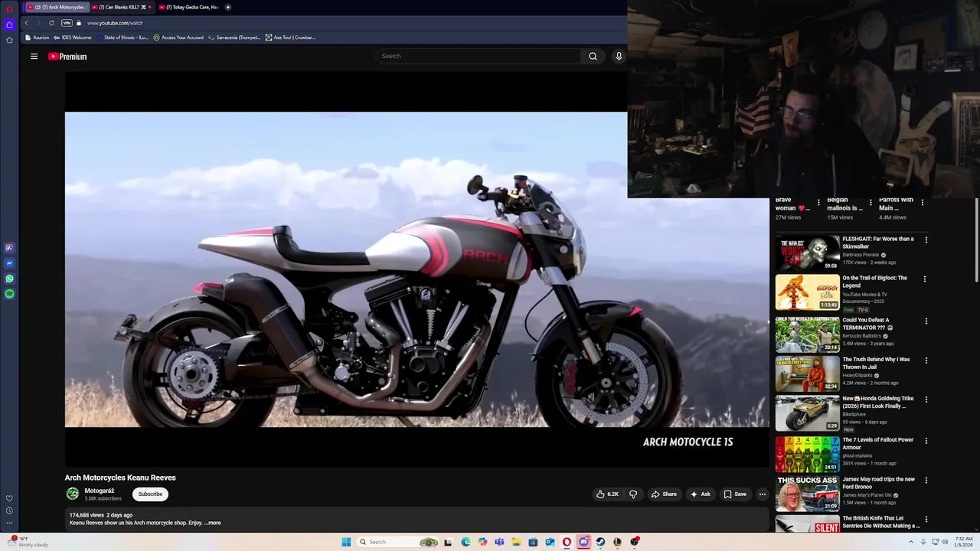This screenshot has width=980, height=551.
Task: Like the Arch Motorcycles video
Action: coord(607,494)
